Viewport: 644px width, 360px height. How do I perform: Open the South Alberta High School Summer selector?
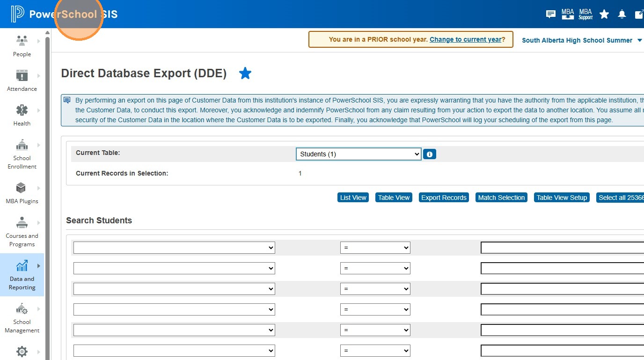click(x=582, y=40)
